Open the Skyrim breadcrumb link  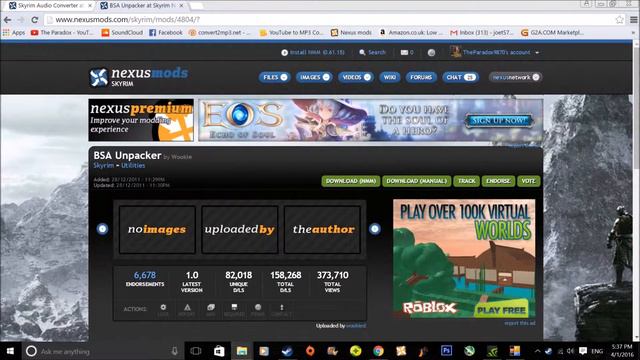pos(104,166)
